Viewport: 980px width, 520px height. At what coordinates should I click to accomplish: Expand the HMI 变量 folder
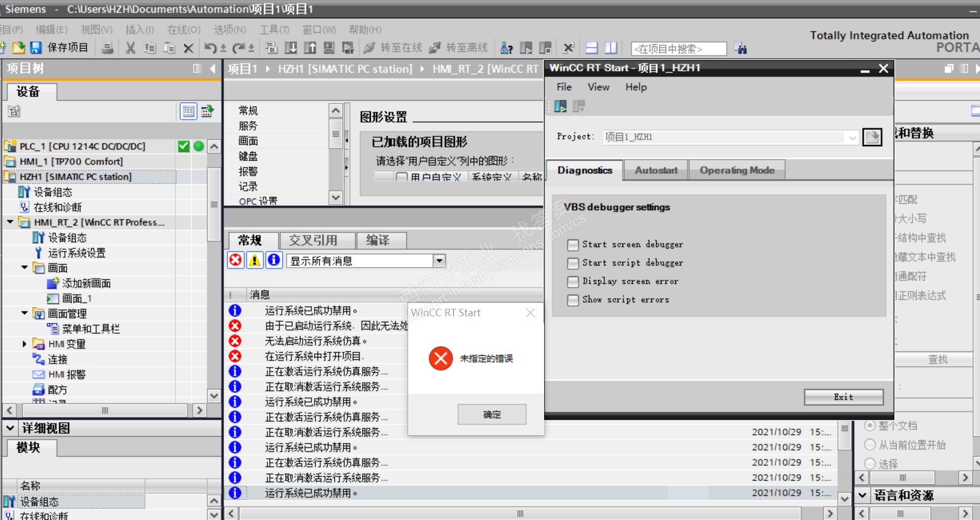(25, 344)
